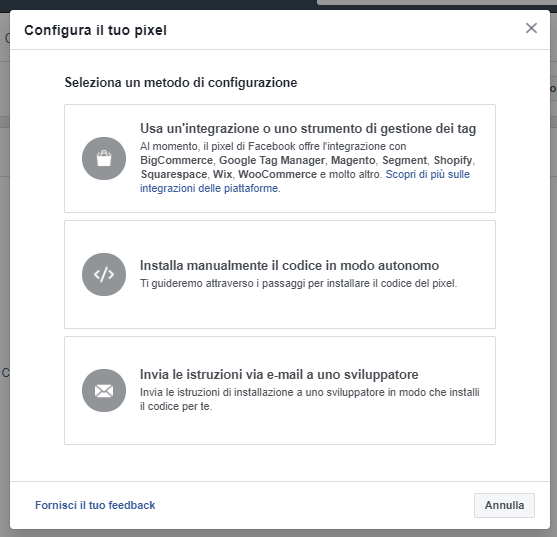Click the code brackets manual install icon
This screenshot has width=557, height=537.
[104, 274]
